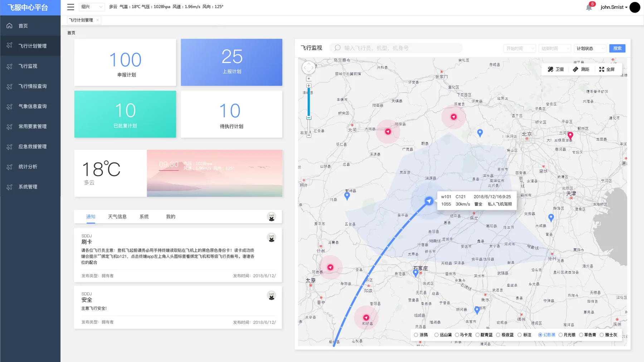
Task: Switch to the 天气信息 tab
Action: 117,217
